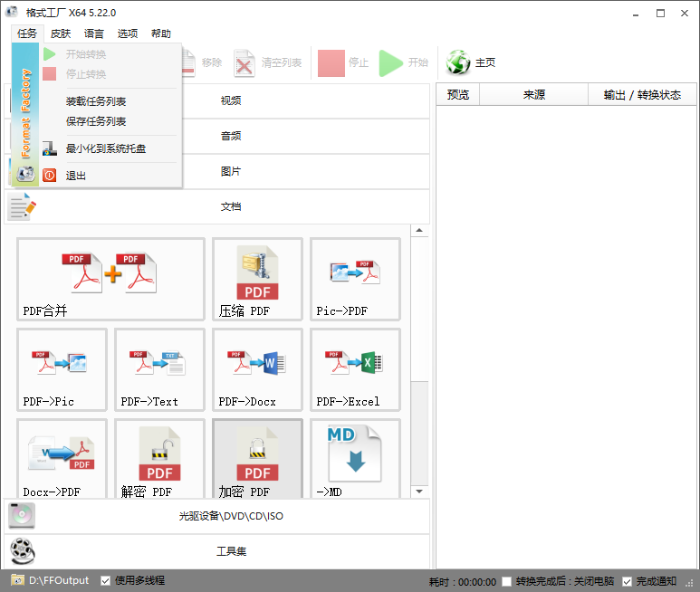Image resolution: width=700 pixels, height=592 pixels.
Task: Open the 任务 menu
Action: pyautogui.click(x=27, y=33)
